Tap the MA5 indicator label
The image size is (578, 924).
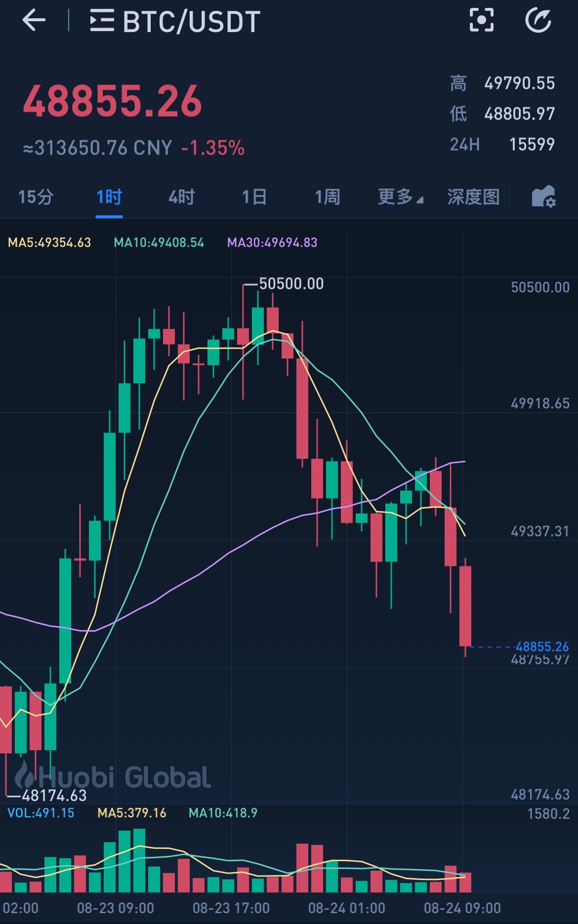(x=49, y=242)
